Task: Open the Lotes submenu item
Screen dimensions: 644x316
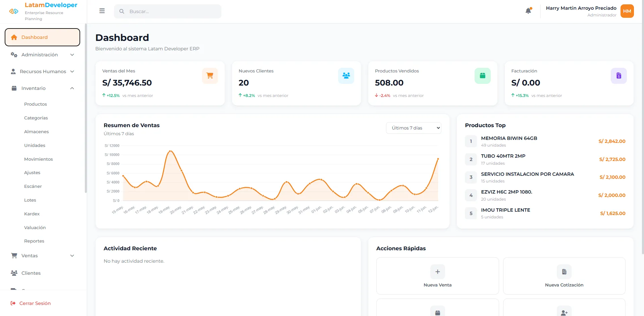Action: pos(30,200)
